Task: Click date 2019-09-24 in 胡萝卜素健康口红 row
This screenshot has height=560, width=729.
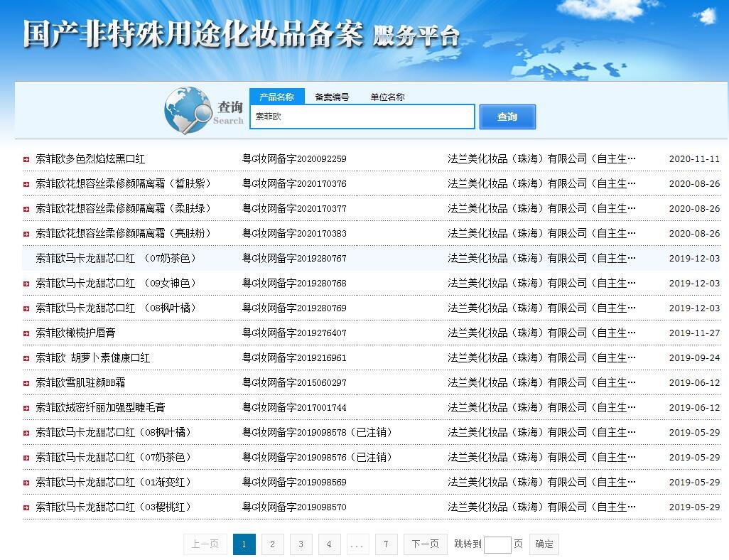Action: coord(694,357)
